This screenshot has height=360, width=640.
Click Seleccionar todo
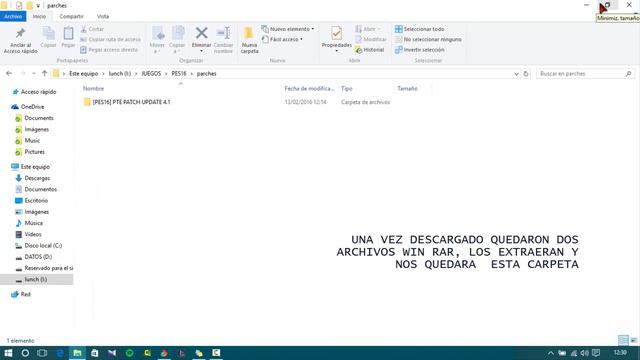(x=420, y=29)
